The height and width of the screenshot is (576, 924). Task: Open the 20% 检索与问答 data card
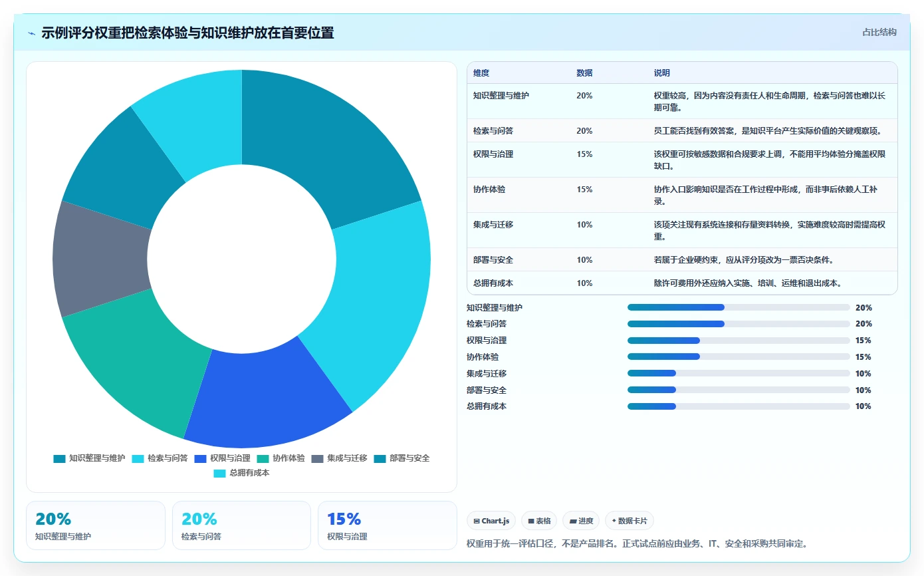[241, 525]
